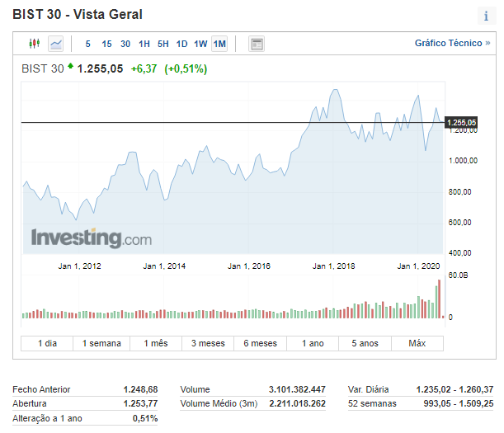
Task: Select the 30 minute interval
Action: pos(125,44)
